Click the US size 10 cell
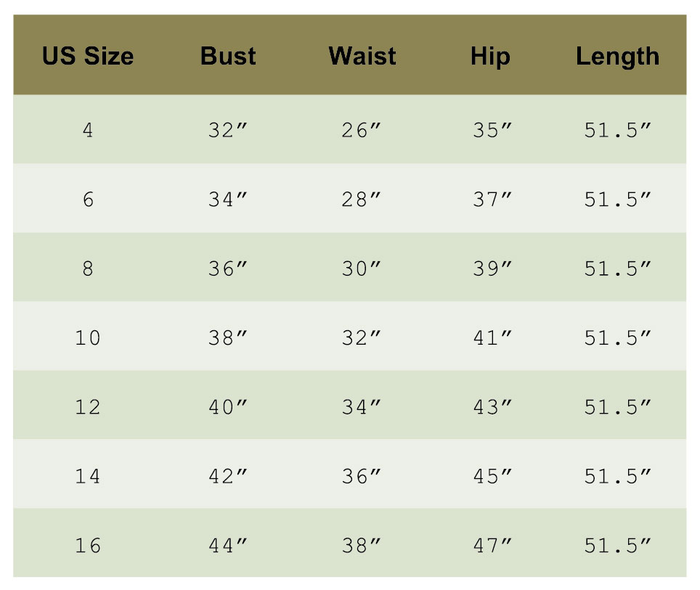The height and width of the screenshot is (590, 700). pyautogui.click(x=88, y=337)
